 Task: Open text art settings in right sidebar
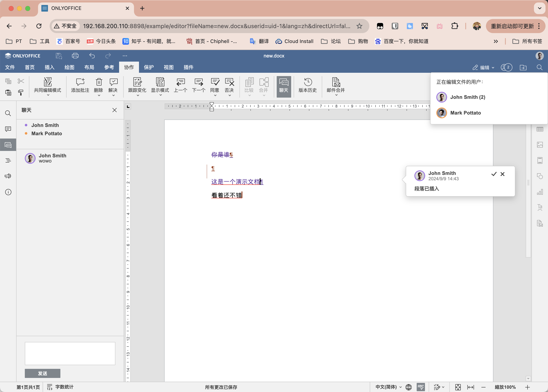click(540, 207)
